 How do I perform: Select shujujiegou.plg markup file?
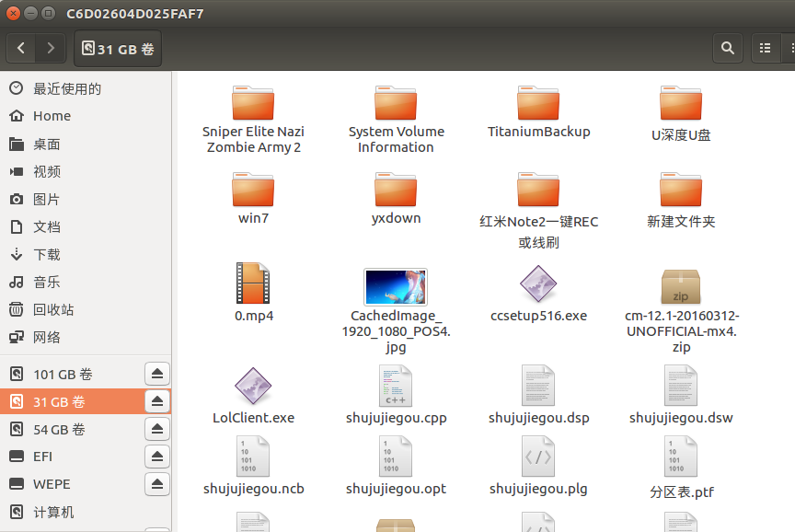538,467
